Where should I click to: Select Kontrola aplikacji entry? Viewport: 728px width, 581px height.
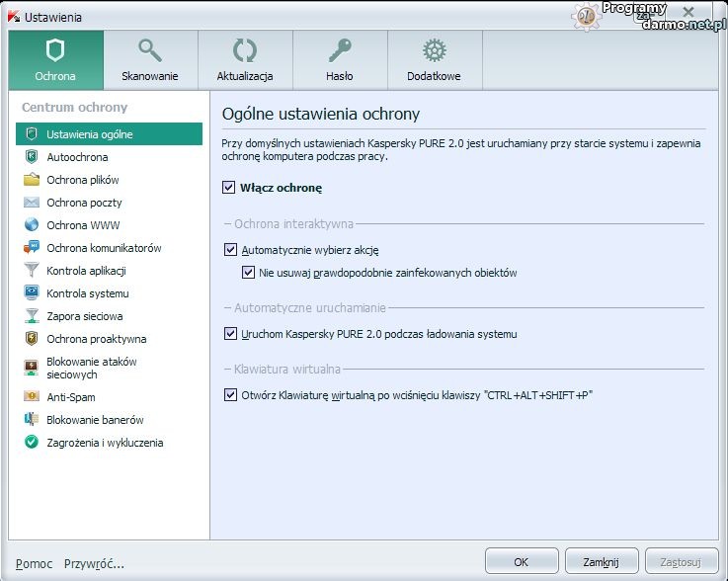109,271
